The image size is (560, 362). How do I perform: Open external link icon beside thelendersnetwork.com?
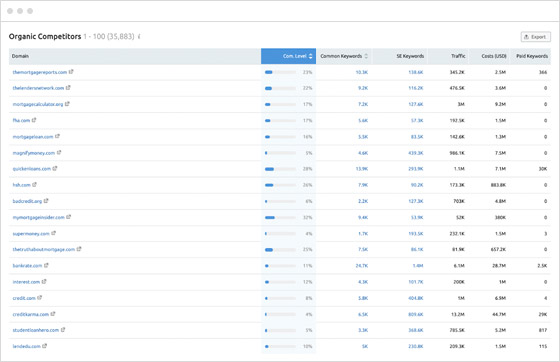[68, 87]
